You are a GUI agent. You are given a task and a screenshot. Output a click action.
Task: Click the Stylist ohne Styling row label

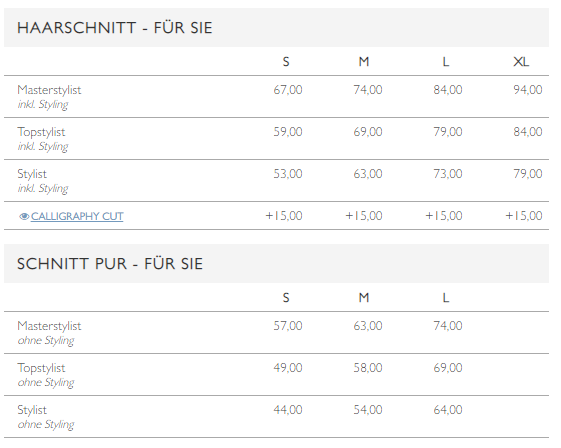click(x=45, y=417)
